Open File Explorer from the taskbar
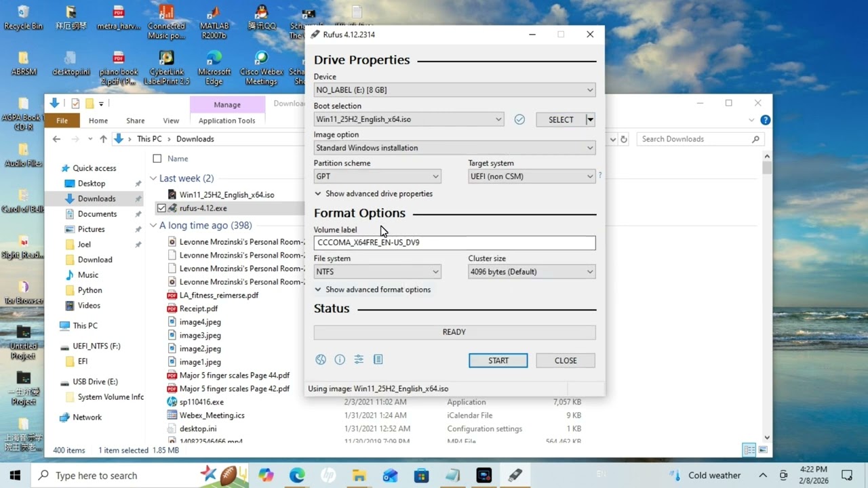This screenshot has height=488, width=868. [359, 475]
